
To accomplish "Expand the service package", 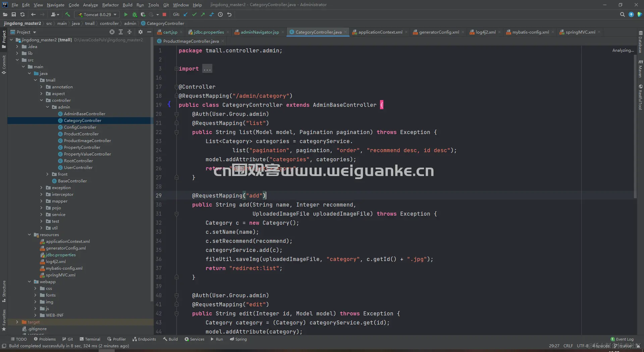I will [41, 215].
